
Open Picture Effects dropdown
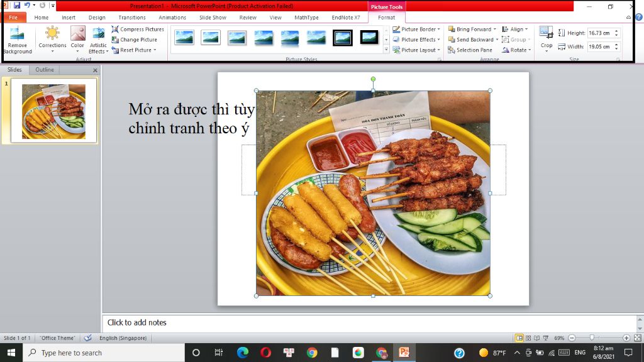click(x=416, y=40)
